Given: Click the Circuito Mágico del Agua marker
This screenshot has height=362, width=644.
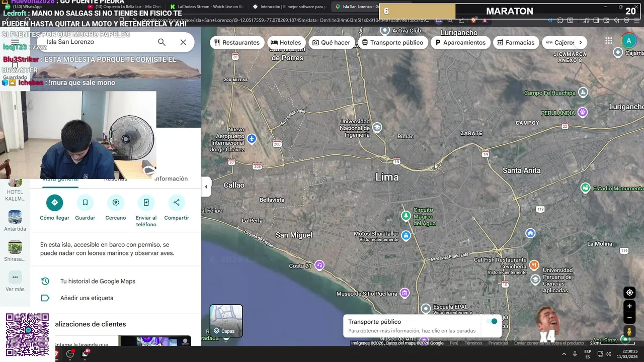Looking at the screenshot, I should point(406,216).
